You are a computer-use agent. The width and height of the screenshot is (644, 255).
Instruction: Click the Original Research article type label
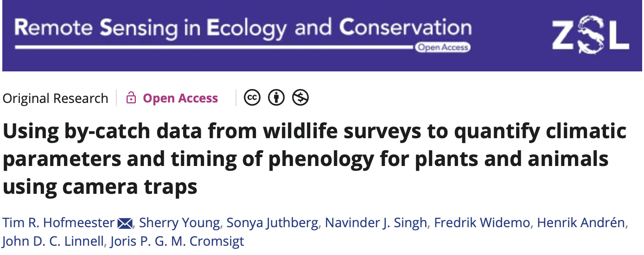55,98
